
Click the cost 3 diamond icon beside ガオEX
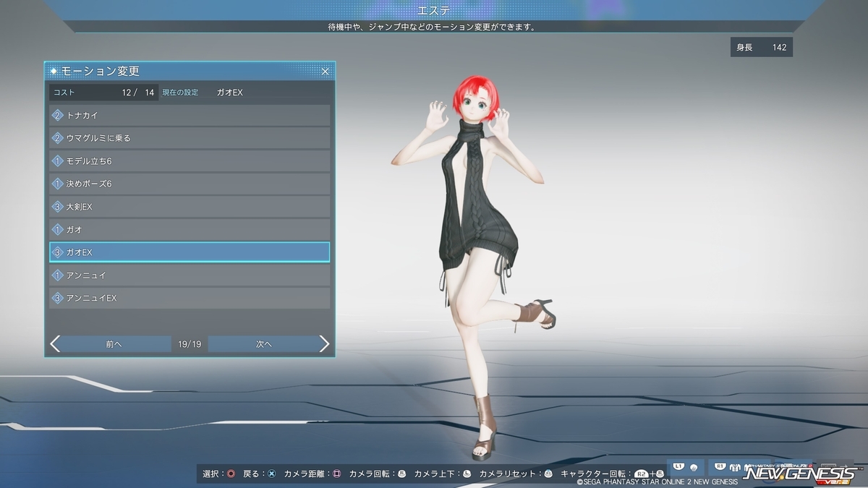[x=58, y=252]
